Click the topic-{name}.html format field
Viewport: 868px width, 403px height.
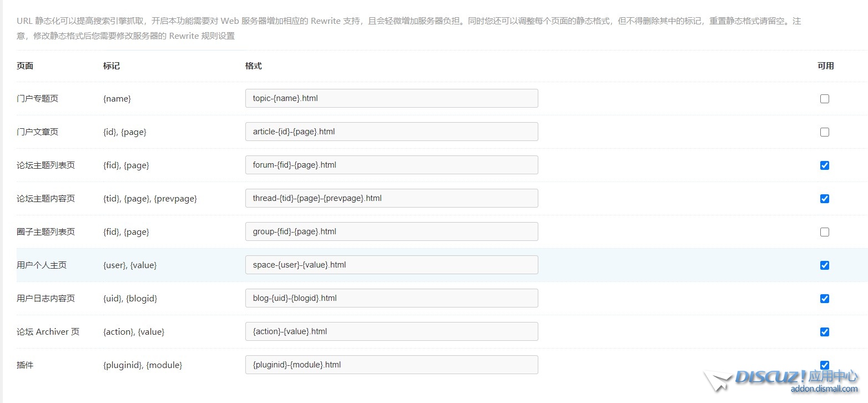coord(391,98)
